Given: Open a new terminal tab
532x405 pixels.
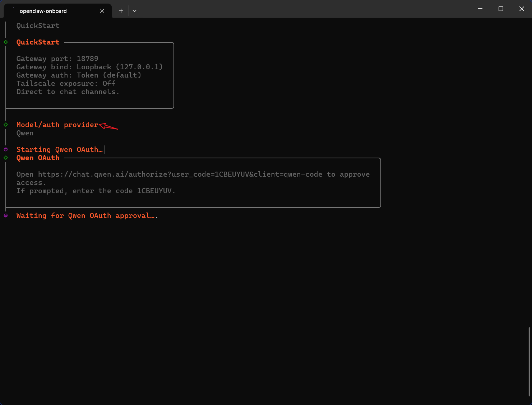Looking at the screenshot, I should pos(121,11).
